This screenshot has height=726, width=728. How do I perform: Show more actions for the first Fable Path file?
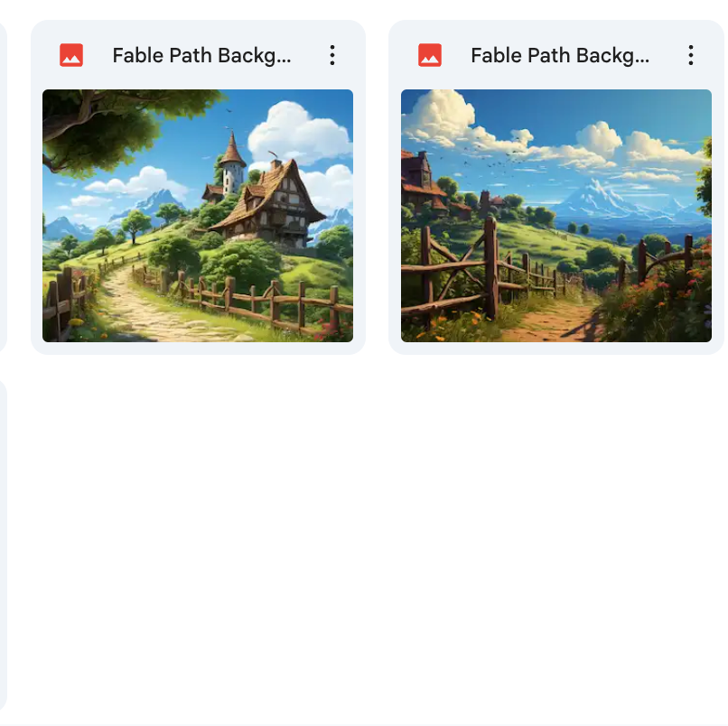[x=332, y=55]
